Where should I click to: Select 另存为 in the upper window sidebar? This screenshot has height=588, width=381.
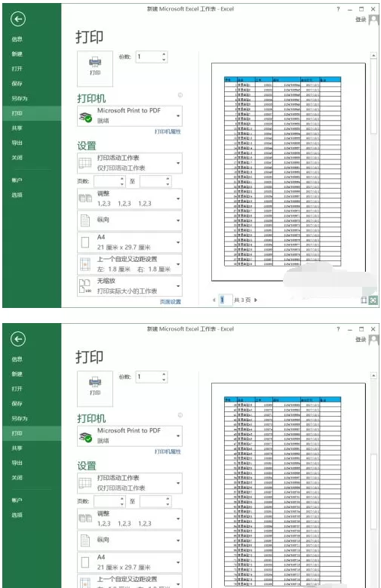point(20,98)
